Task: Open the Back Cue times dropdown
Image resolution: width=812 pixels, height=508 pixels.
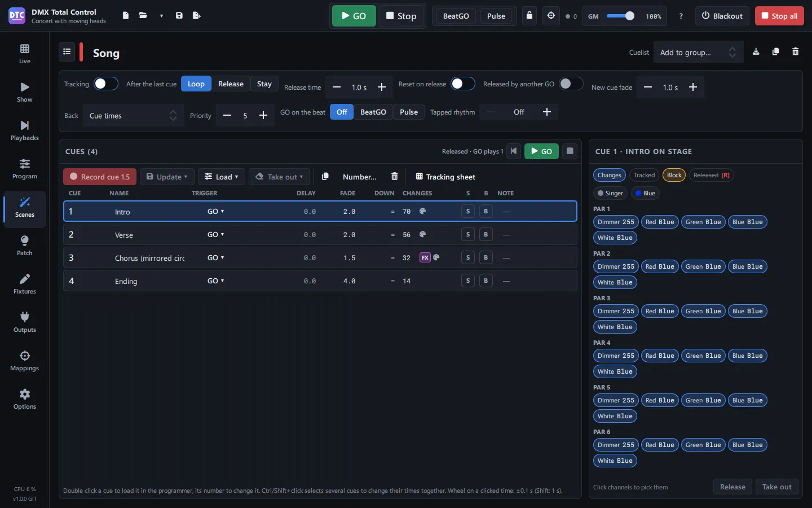Action: [x=133, y=116]
